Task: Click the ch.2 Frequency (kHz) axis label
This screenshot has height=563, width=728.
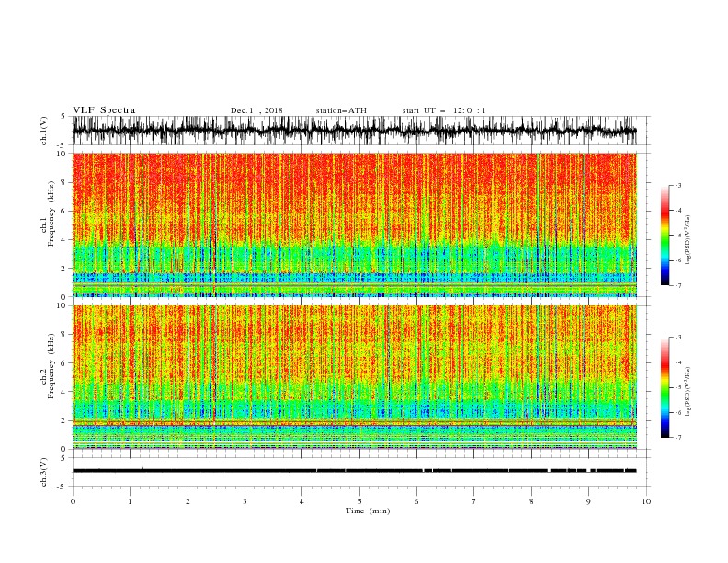Action: [x=48, y=366]
